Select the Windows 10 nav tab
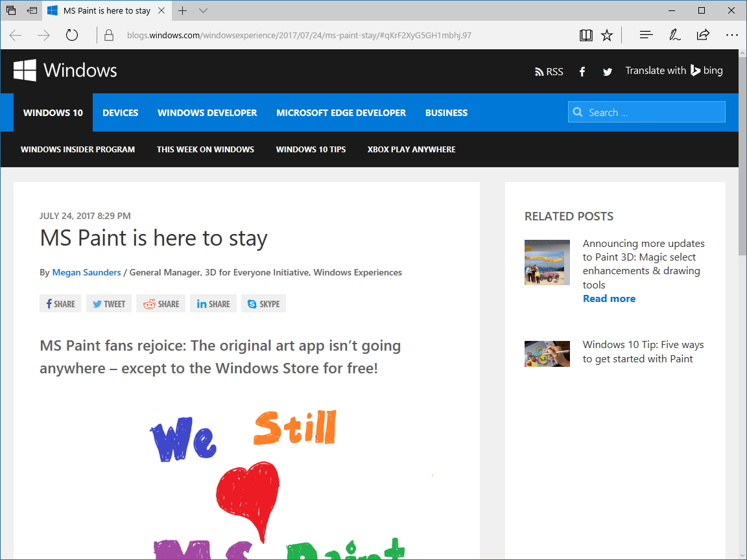Image resolution: width=747 pixels, height=560 pixels. (x=53, y=112)
